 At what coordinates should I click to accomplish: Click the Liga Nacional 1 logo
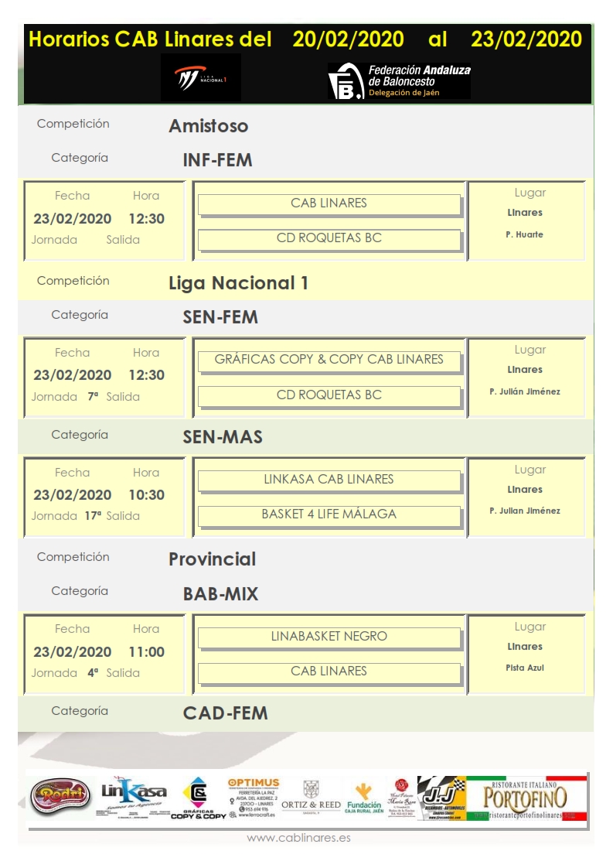200,79
